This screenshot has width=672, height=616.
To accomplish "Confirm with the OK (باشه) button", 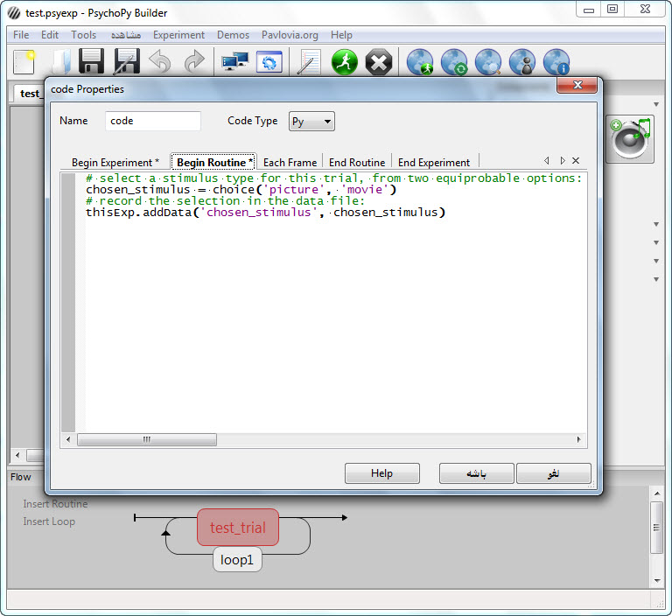I will click(x=476, y=473).
